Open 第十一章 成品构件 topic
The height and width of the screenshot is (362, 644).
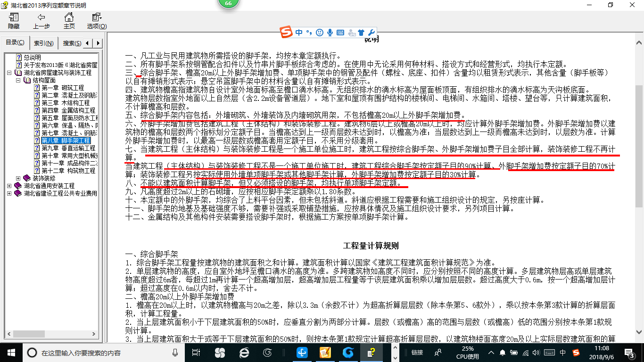click(69, 163)
